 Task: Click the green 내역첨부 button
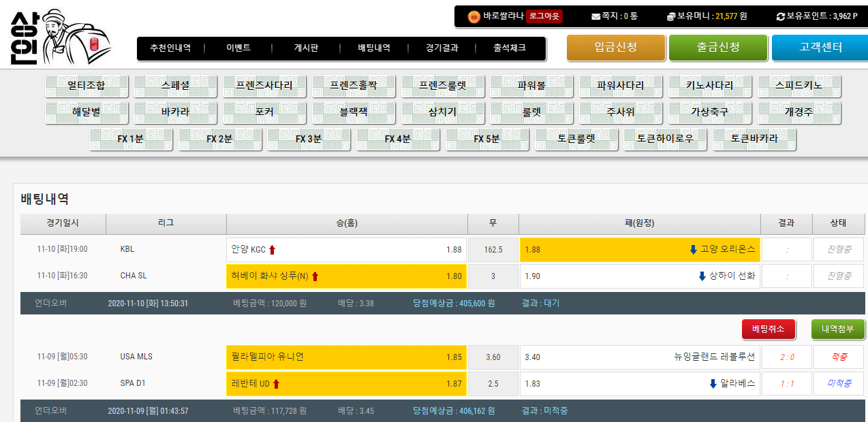837,329
